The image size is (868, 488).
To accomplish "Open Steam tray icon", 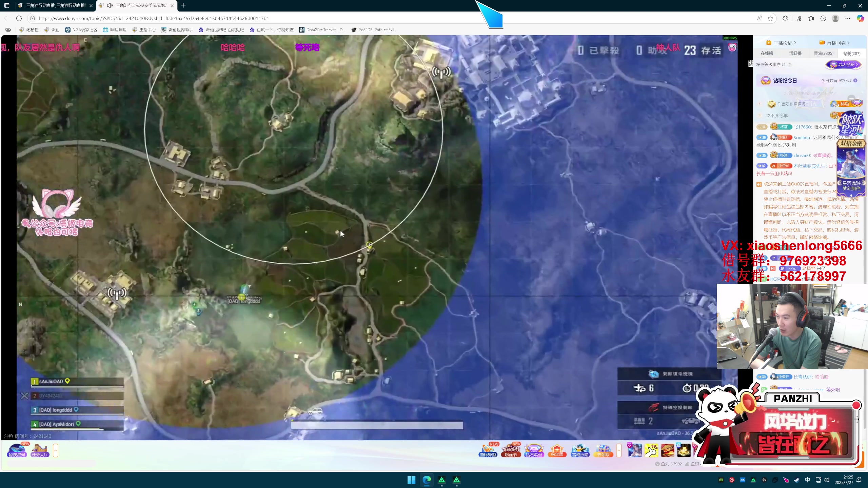I will 796,480.
